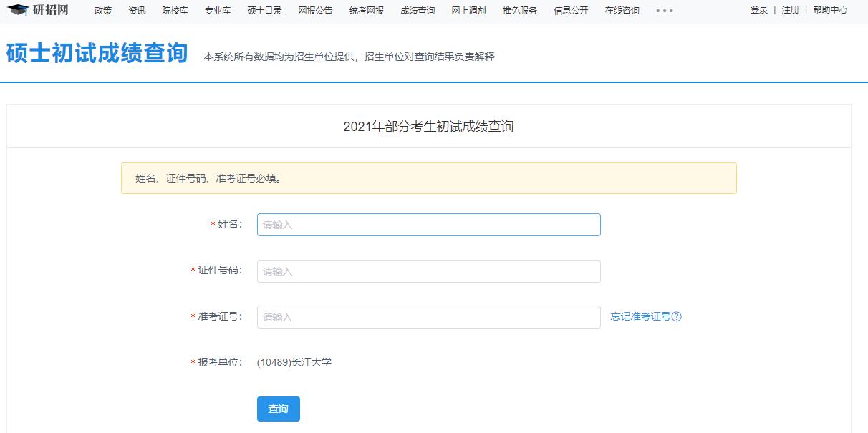Click the 注册 register link
The height and width of the screenshot is (433, 868).
pos(790,11)
